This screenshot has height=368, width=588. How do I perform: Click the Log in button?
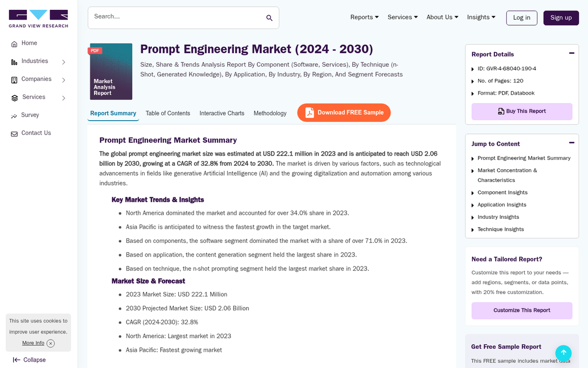pyautogui.click(x=521, y=18)
